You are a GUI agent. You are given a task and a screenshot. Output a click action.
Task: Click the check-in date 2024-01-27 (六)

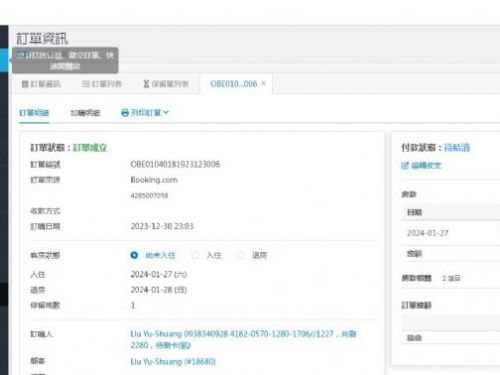(x=159, y=274)
